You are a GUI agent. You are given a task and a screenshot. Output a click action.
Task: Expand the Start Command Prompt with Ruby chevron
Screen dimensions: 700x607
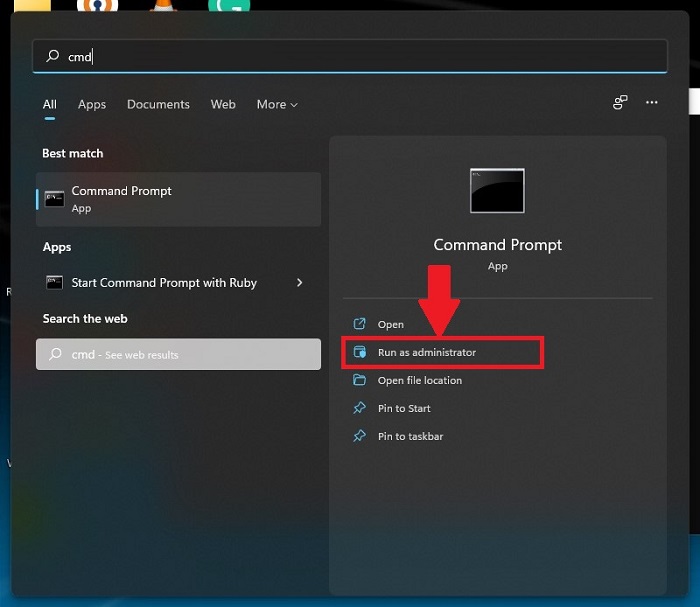click(x=300, y=283)
